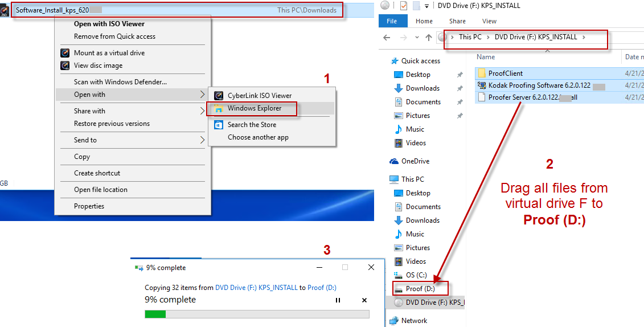The width and height of the screenshot is (644, 327).
Task: Click DVD Drive (F:) KPS_INSTALL breadcrumb
Action: (536, 37)
